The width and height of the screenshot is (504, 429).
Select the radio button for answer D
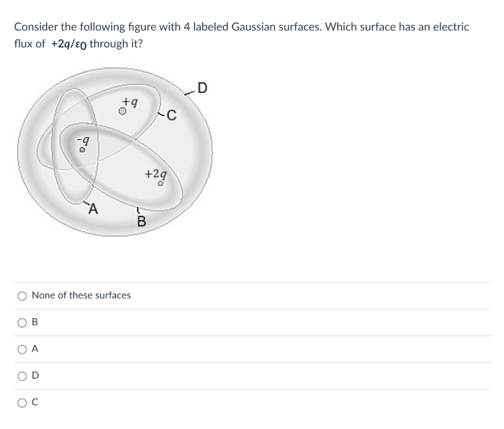[22, 377]
